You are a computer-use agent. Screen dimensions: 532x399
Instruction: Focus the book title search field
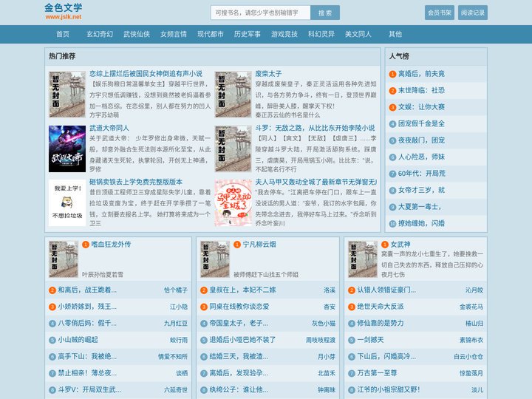260,13
